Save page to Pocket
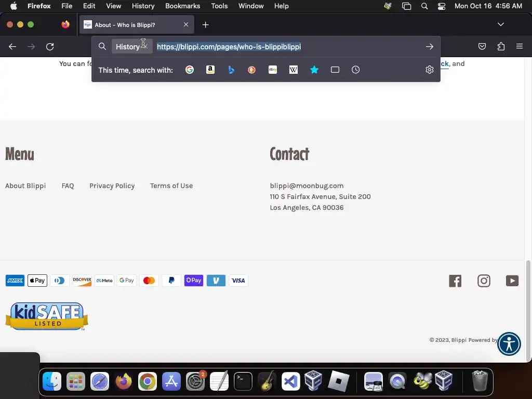Image resolution: width=532 pixels, height=399 pixels. click(482, 46)
